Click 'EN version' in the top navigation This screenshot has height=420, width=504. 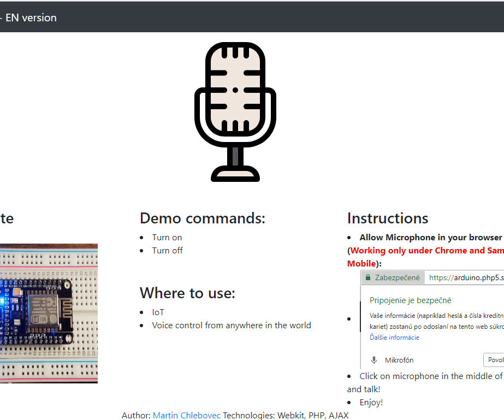[31, 17]
